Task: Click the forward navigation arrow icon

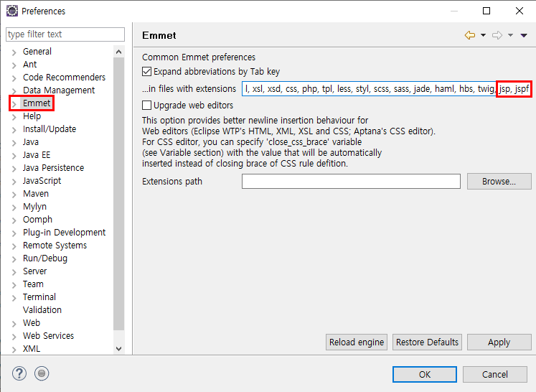Action: 497,35
